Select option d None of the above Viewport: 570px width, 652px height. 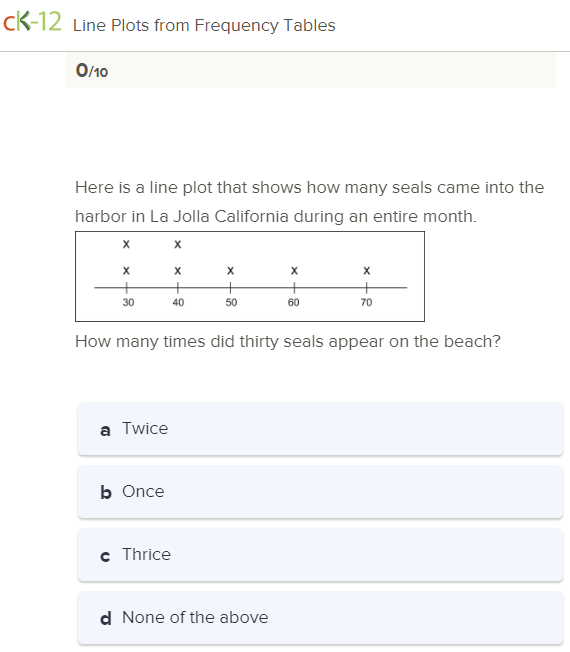coord(320,618)
